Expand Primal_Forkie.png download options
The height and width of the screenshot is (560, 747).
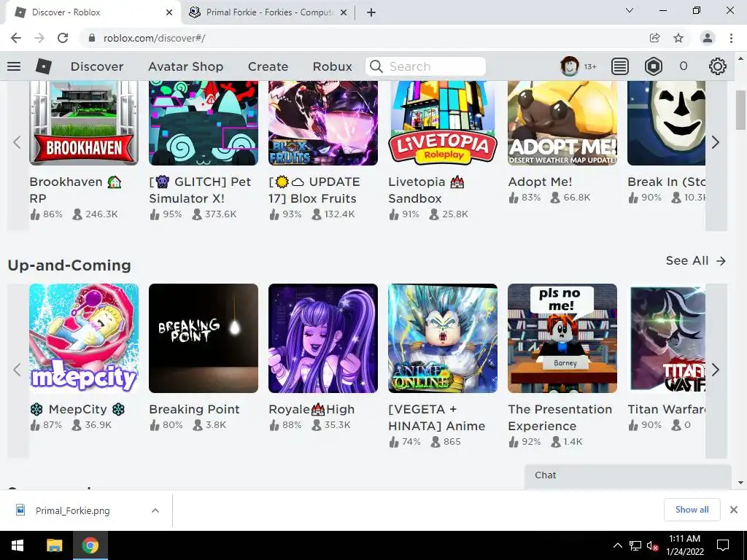(x=155, y=510)
